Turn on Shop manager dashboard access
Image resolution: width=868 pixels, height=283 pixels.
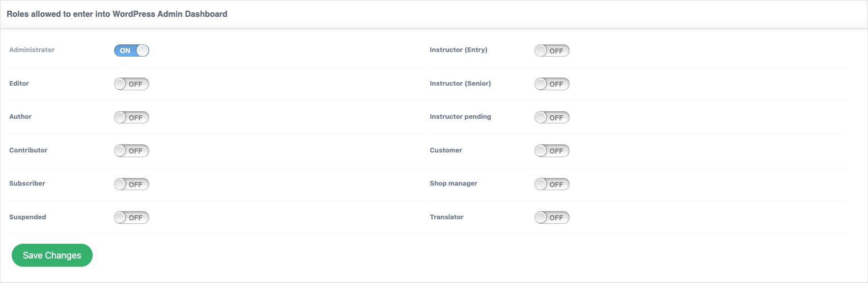[552, 184]
